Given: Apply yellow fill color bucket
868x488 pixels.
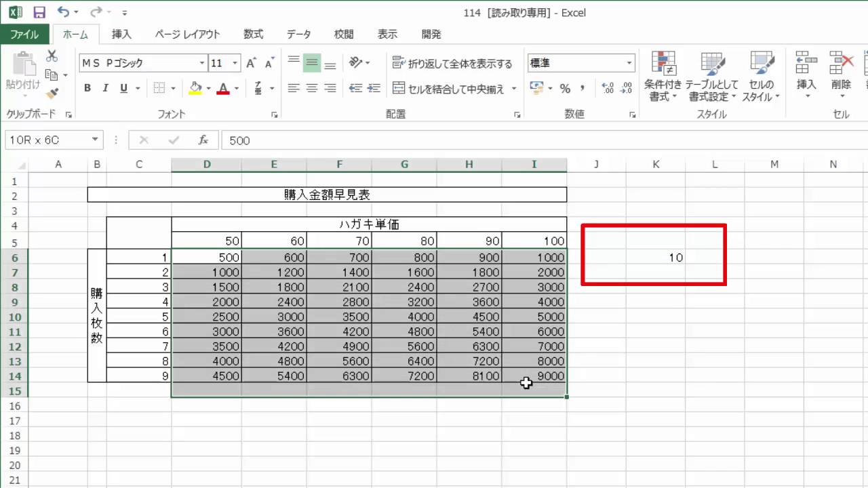Looking at the screenshot, I should (x=195, y=88).
